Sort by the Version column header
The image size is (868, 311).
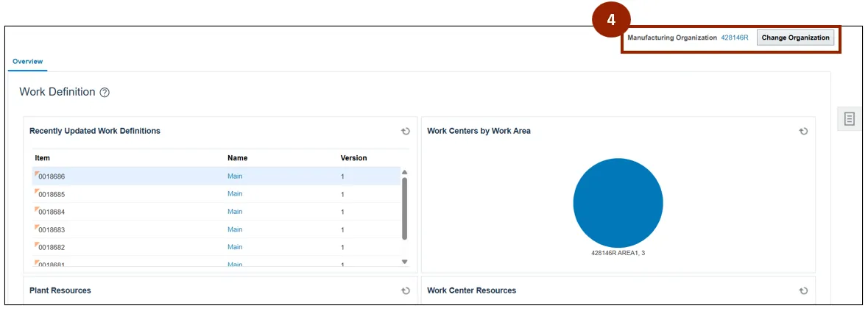point(353,158)
